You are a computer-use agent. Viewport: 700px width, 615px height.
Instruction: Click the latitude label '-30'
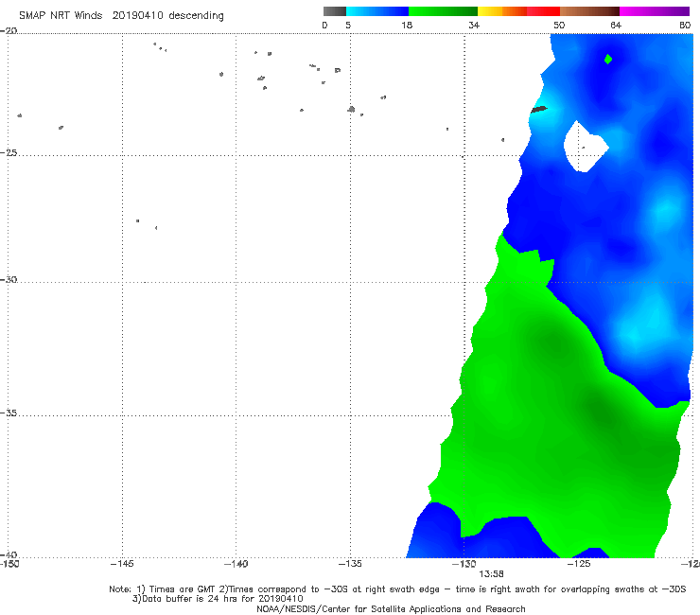click(x=9, y=280)
